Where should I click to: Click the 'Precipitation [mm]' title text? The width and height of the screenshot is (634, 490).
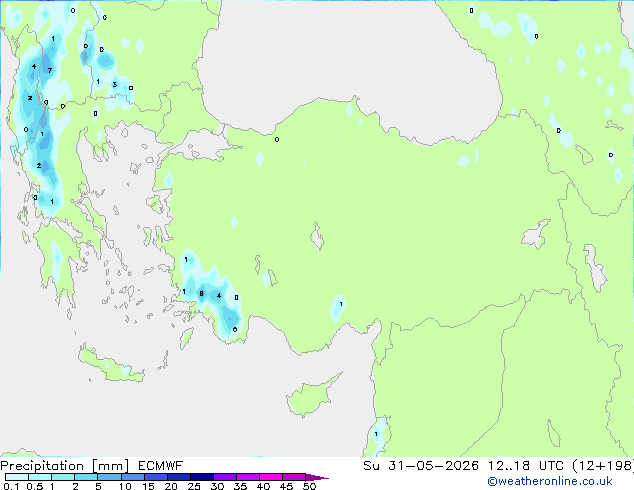65,466
